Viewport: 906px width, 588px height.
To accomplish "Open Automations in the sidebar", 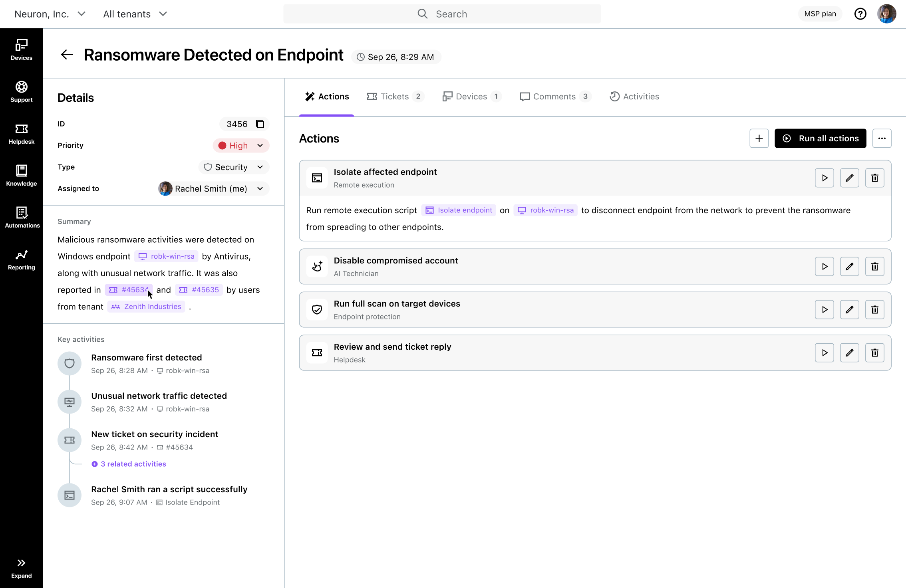I will (x=22, y=217).
